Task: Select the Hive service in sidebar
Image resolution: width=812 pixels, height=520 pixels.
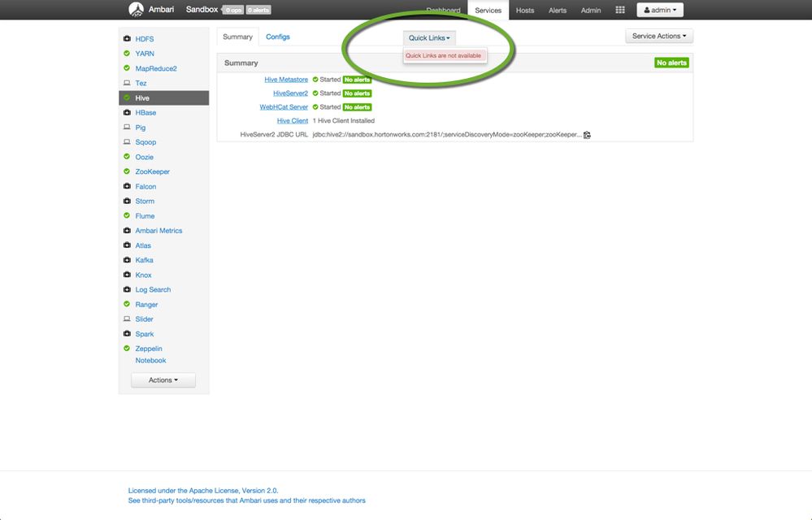Action: 163,97
